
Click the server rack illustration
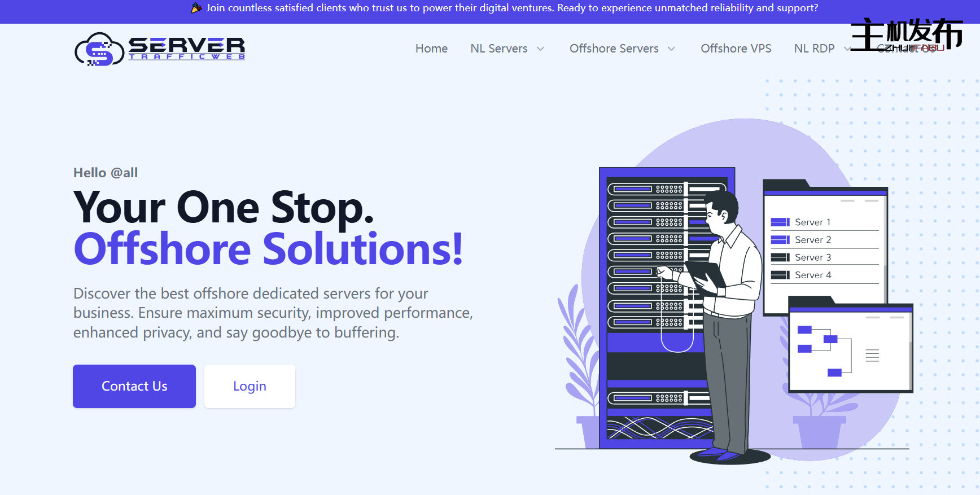coord(649,308)
